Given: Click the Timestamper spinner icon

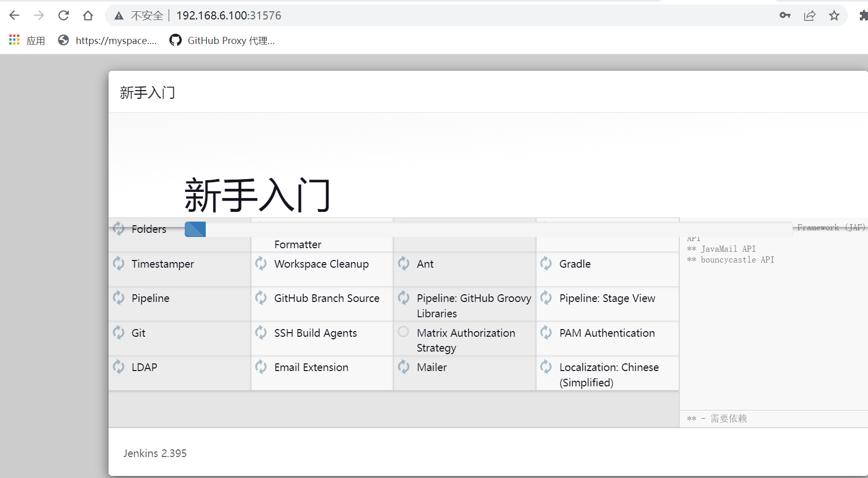Looking at the screenshot, I should tap(119, 264).
